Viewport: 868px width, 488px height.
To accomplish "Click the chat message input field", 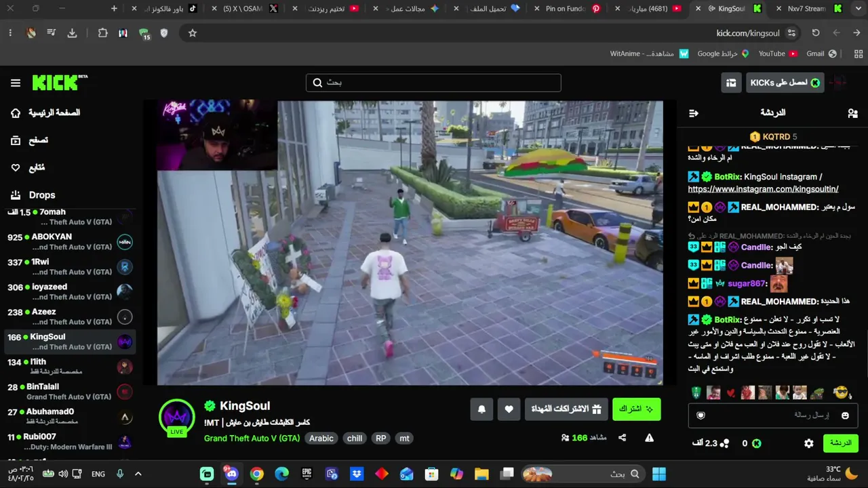I will tap(773, 415).
